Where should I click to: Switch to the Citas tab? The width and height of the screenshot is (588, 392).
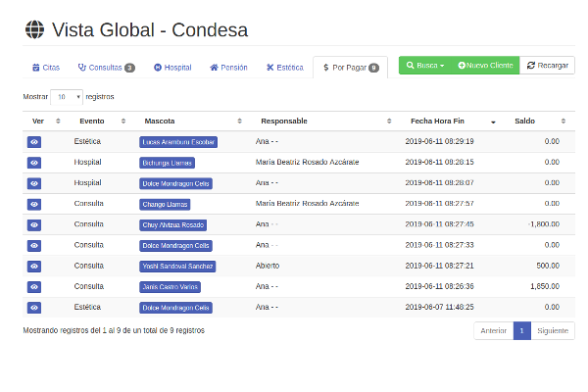pyautogui.click(x=45, y=68)
